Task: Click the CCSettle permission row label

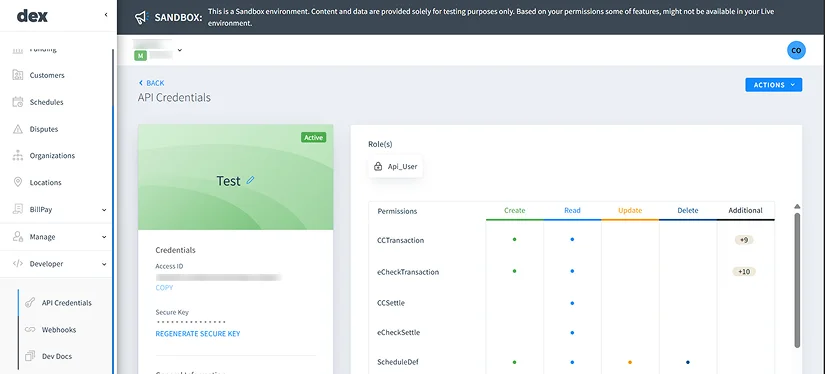Action: click(391, 303)
